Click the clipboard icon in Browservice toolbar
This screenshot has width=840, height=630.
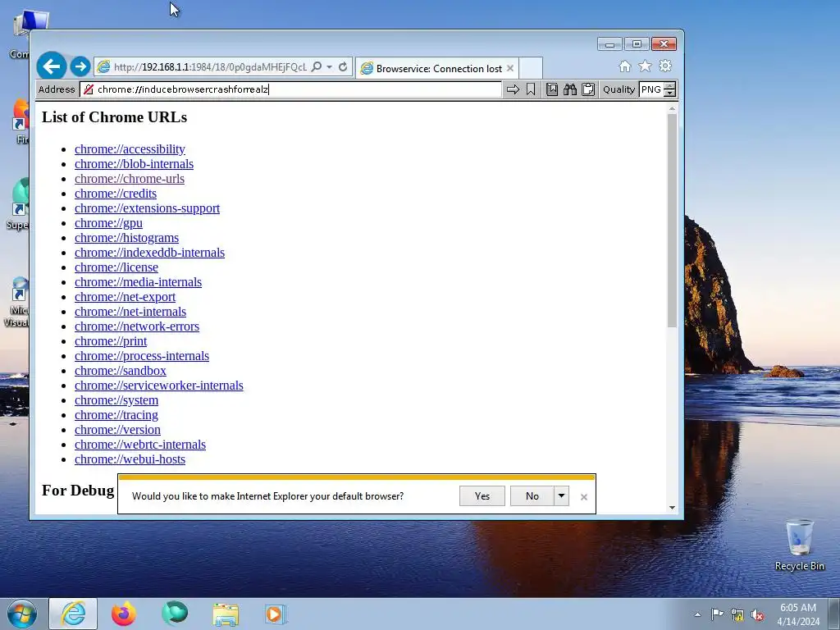pos(588,89)
